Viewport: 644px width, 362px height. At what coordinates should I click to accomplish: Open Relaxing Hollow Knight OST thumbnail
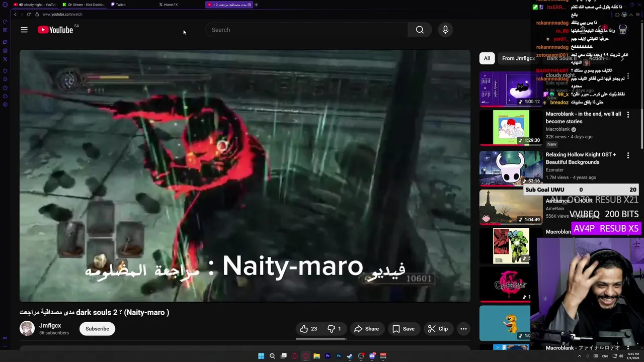point(511,168)
